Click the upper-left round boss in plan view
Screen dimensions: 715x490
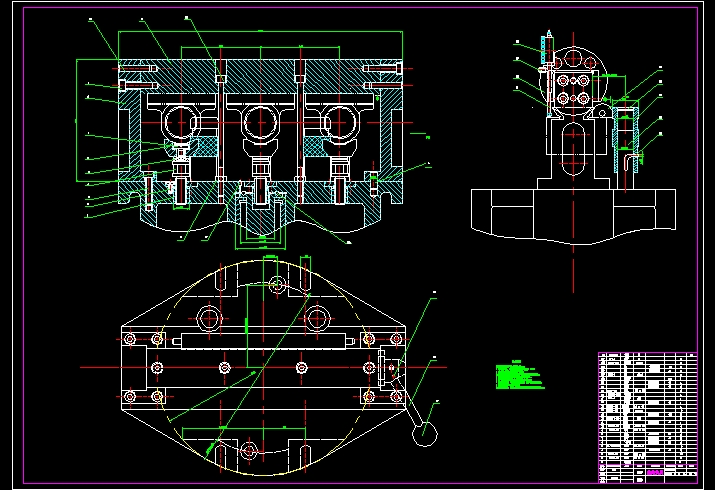pos(209,318)
